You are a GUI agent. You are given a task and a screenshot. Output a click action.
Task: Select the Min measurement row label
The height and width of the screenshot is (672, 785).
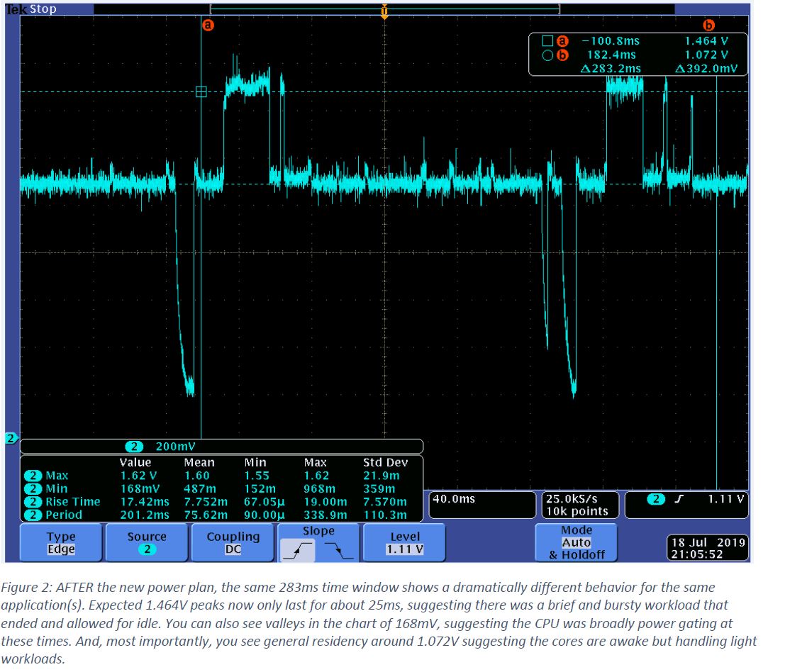tap(56, 488)
